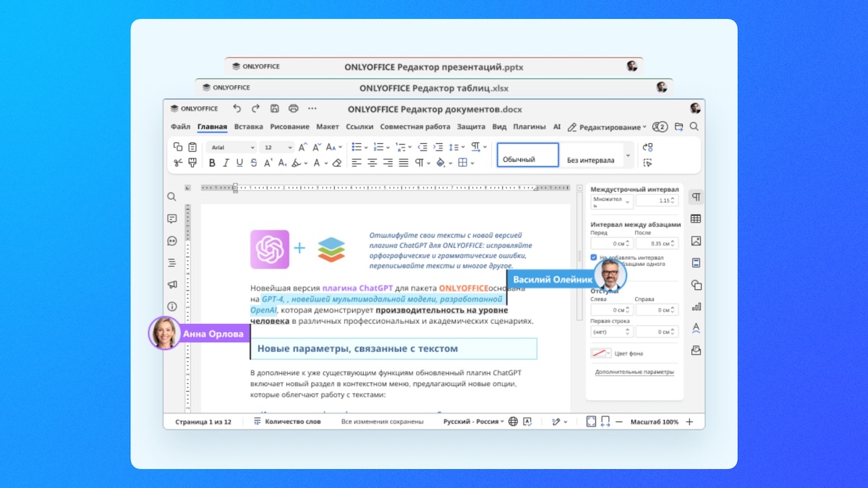Viewport: 868px width, 488px height.
Task: Click the Undo arrow in the title bar
Action: 237,108
